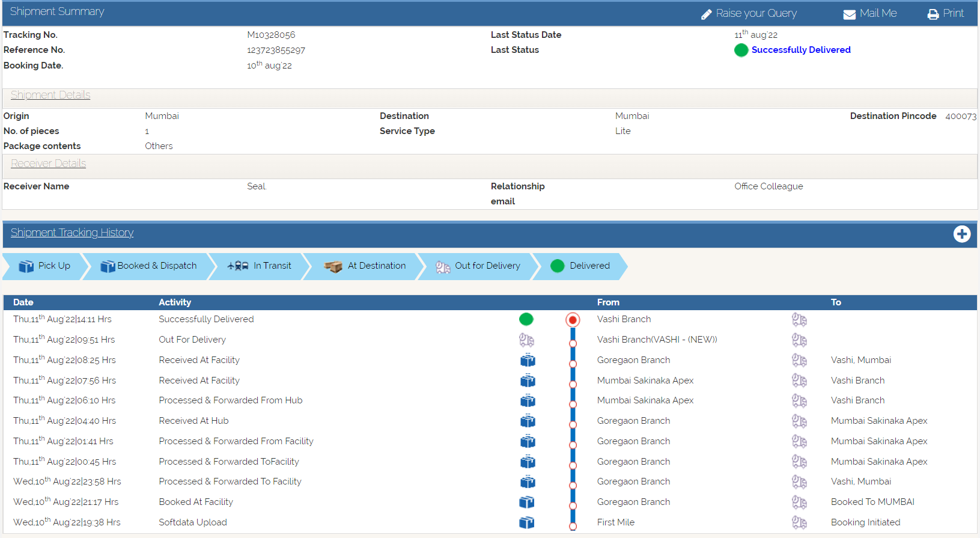Screen dimensions: 980x538
Task: Click the pencil icon beside Raise your Query
Action: point(706,14)
